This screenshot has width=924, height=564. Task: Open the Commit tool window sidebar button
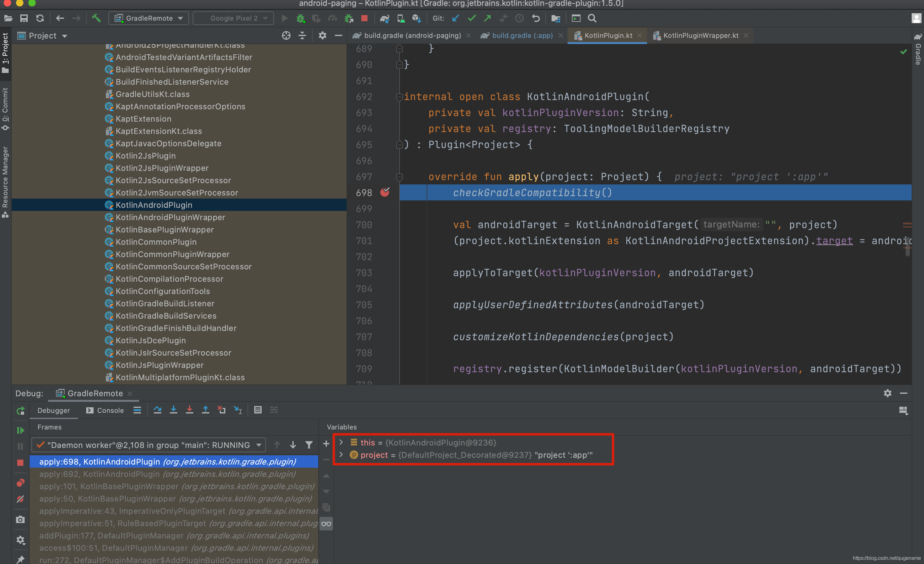tap(5, 109)
